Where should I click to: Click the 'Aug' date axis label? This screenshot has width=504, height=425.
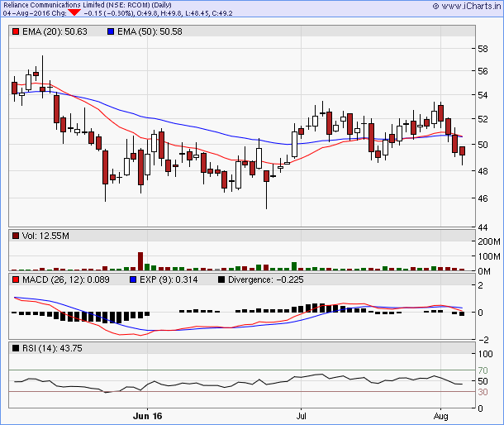coord(440,417)
